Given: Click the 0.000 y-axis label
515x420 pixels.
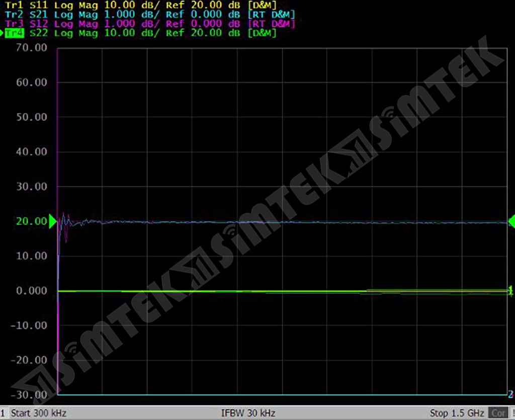Looking at the screenshot, I should coord(32,291).
